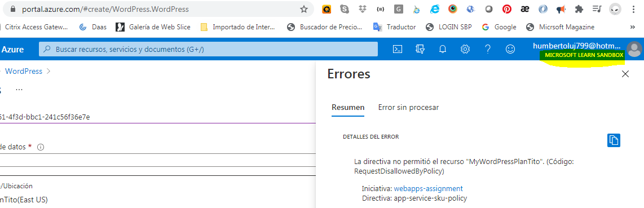
Task: Click the field ending in 241c56f36e7e
Action: pos(158,117)
